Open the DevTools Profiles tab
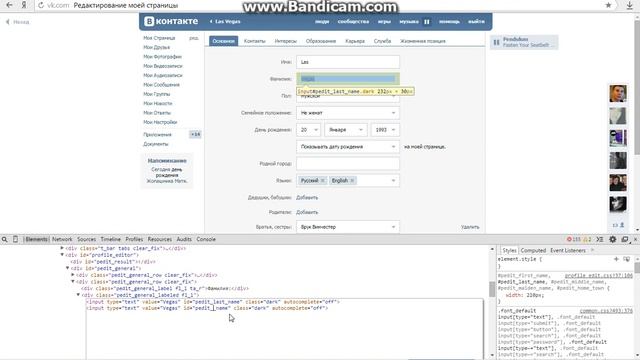The image size is (640, 360). [x=134, y=239]
